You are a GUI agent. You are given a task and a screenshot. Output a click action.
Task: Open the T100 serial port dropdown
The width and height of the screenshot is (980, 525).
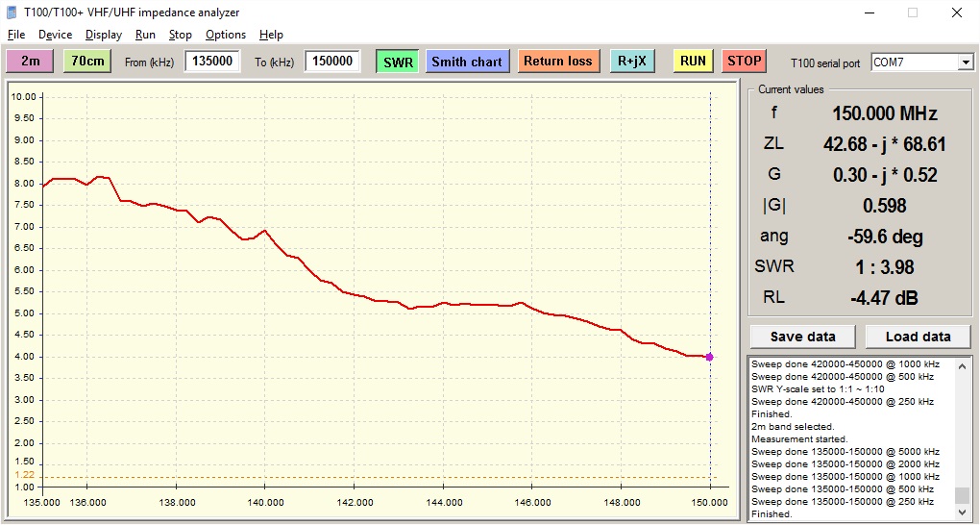pyautogui.click(x=965, y=62)
